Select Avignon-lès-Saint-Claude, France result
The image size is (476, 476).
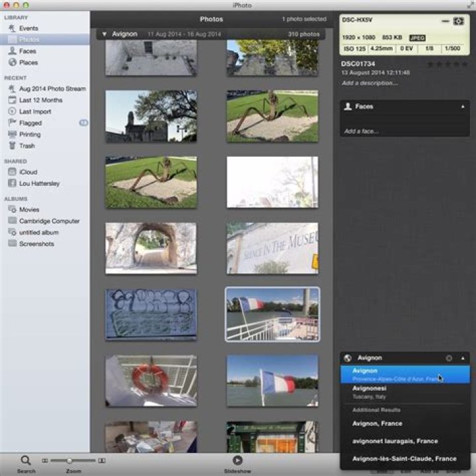tap(405, 458)
